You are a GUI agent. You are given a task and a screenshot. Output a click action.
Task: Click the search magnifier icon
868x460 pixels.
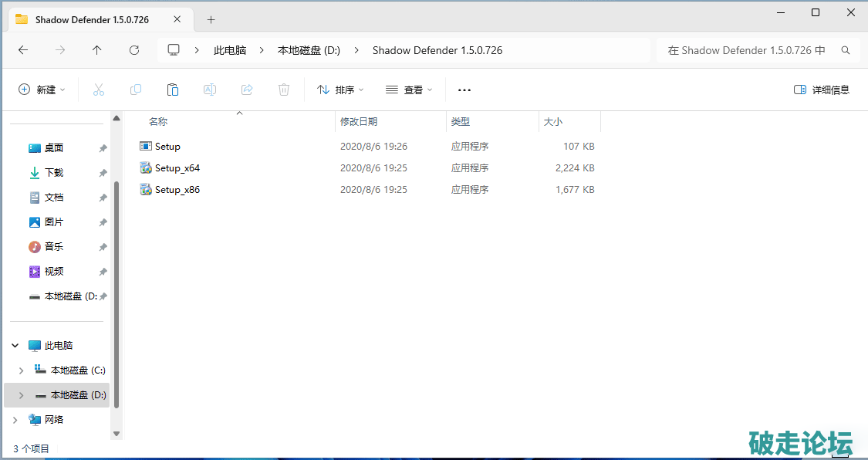[846, 50]
